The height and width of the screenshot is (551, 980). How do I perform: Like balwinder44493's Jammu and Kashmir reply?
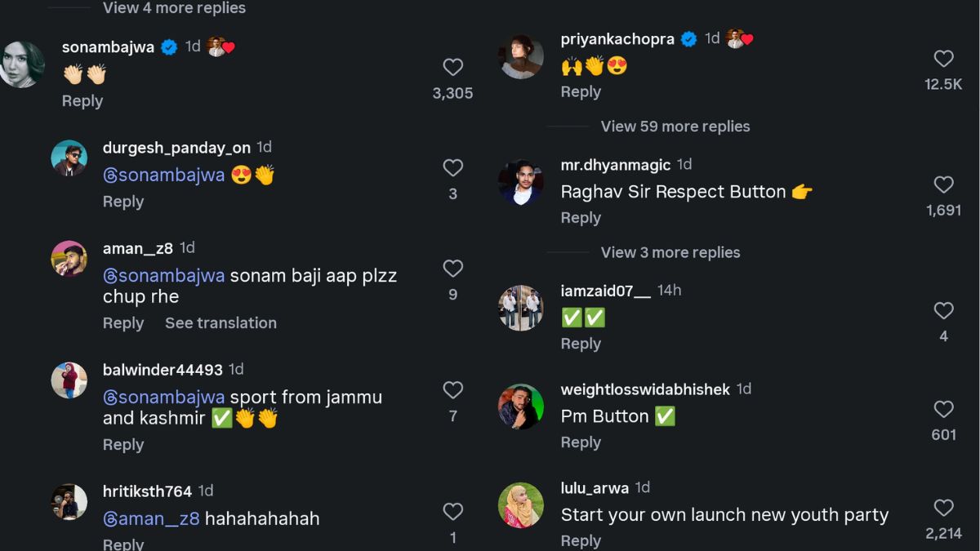(452, 390)
